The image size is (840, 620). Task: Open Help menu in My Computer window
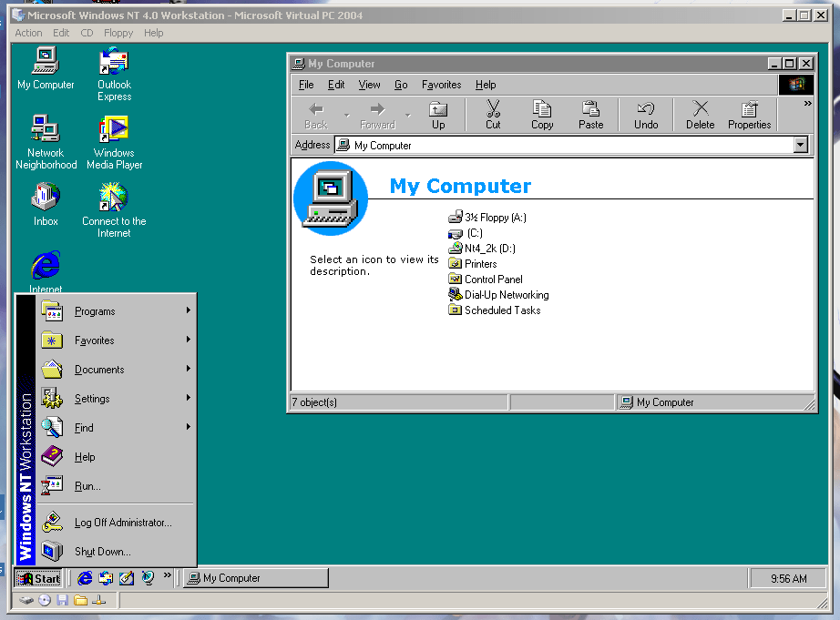point(486,85)
